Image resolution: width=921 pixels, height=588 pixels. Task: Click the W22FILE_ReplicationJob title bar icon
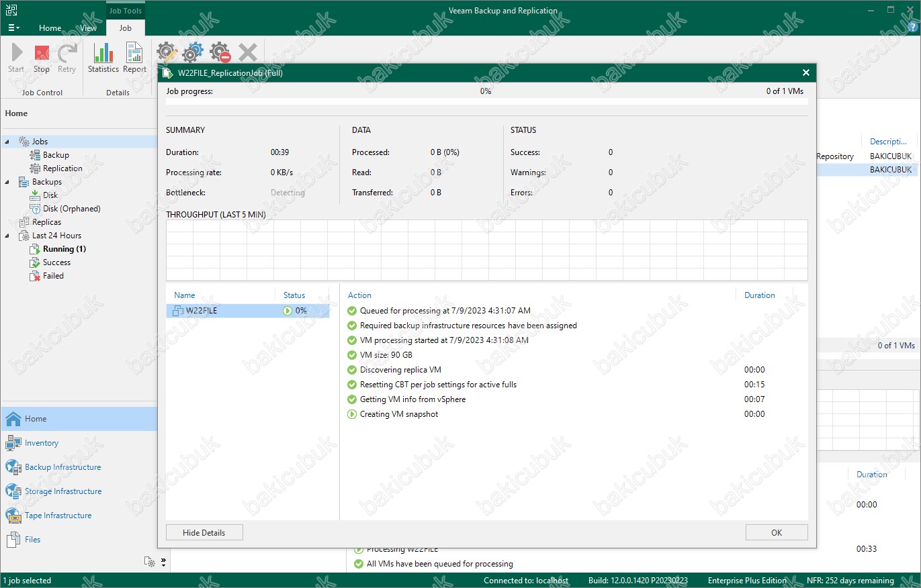pyautogui.click(x=167, y=72)
